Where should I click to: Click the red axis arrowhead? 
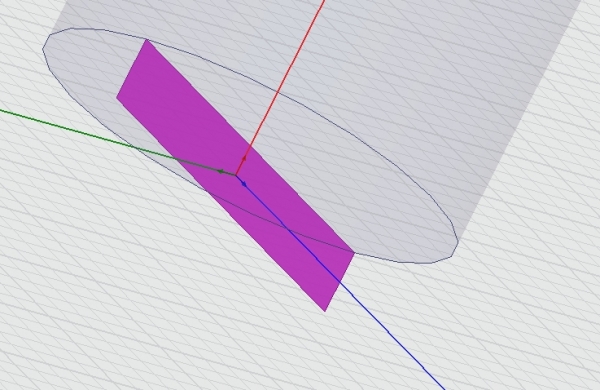[244, 157]
